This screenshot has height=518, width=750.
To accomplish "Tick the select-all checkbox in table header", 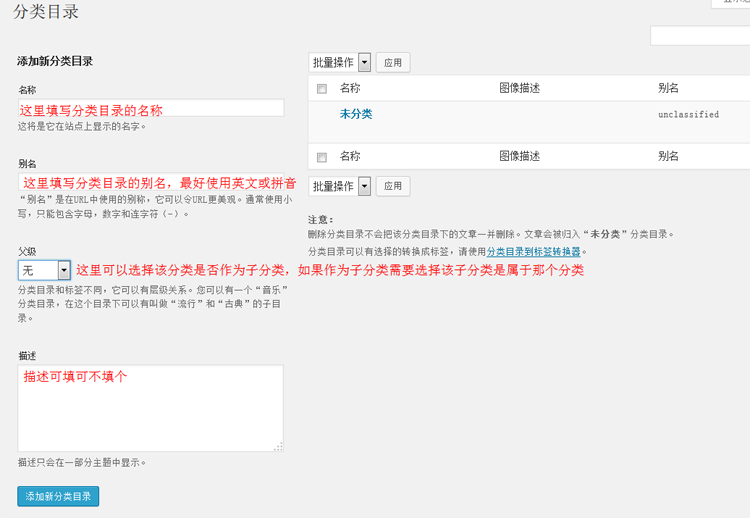I will point(322,89).
